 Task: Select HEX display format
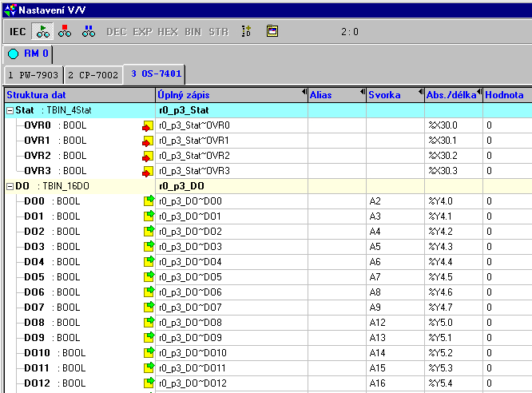pyautogui.click(x=168, y=32)
